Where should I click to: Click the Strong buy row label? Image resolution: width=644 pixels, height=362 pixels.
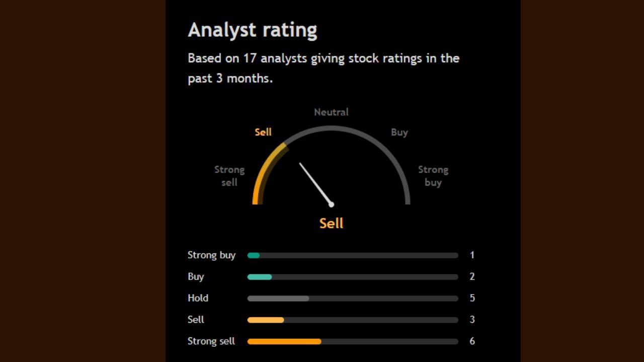pyautogui.click(x=211, y=255)
